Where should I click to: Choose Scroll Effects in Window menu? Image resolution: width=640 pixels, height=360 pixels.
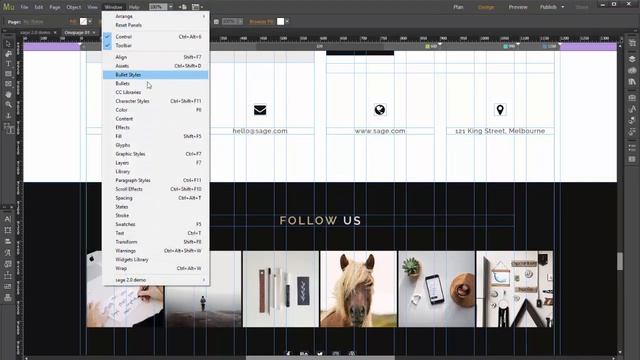pos(156,189)
